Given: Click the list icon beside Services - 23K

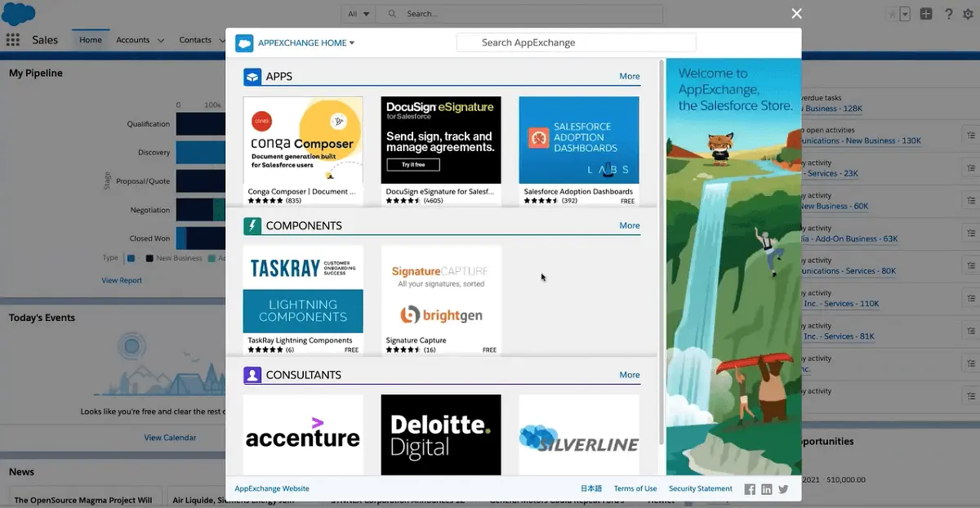Looking at the screenshot, I should [x=971, y=168].
